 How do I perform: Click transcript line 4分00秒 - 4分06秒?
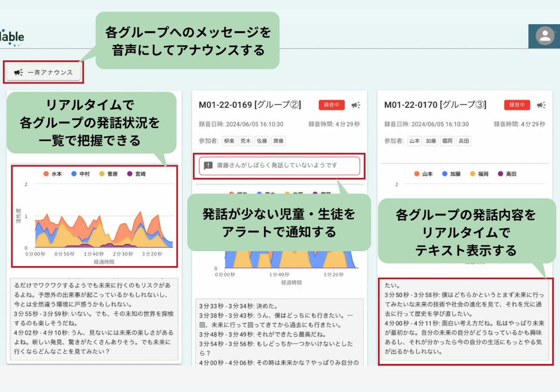[279, 362]
